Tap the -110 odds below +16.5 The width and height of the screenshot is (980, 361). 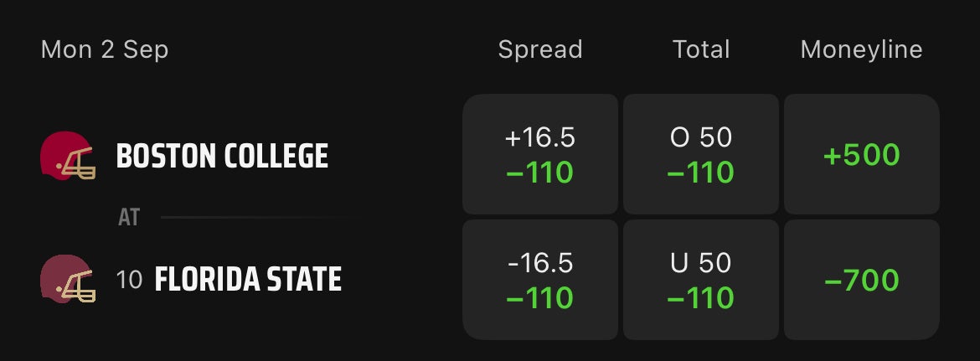[x=540, y=173]
